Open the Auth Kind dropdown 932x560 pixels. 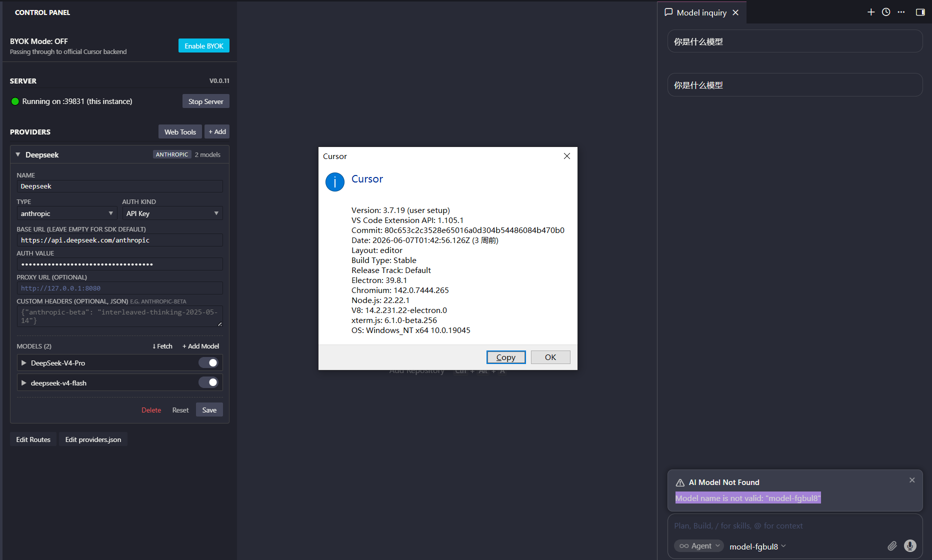pyautogui.click(x=172, y=213)
